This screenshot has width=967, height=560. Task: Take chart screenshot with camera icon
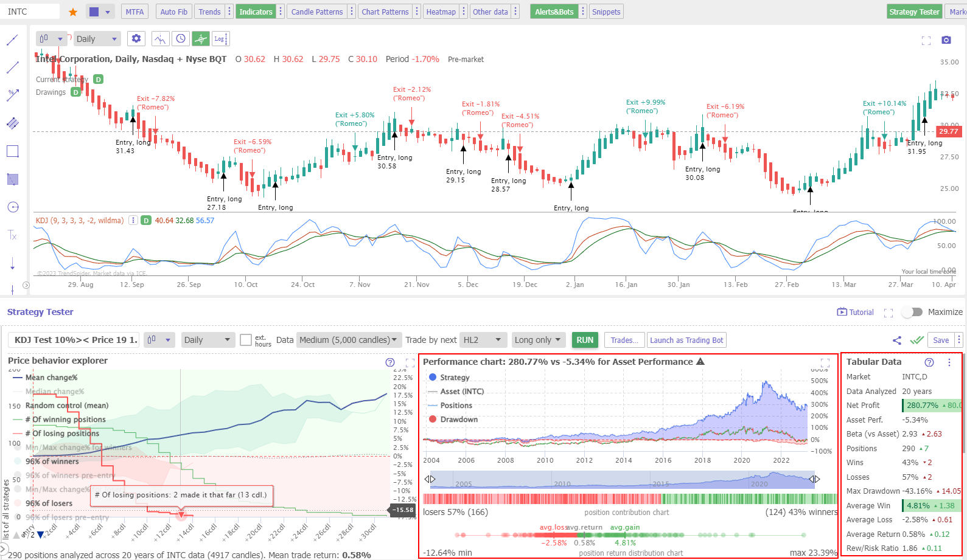tap(946, 40)
